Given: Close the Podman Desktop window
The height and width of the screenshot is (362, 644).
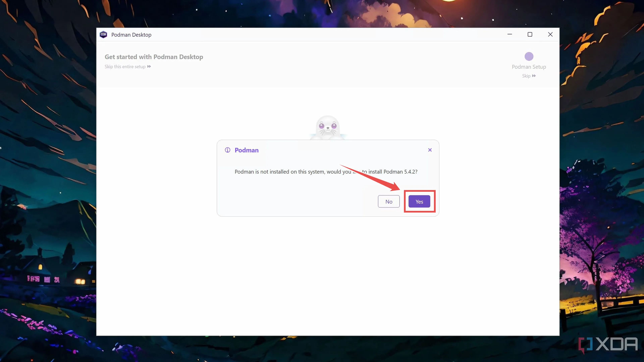Looking at the screenshot, I should (x=550, y=34).
